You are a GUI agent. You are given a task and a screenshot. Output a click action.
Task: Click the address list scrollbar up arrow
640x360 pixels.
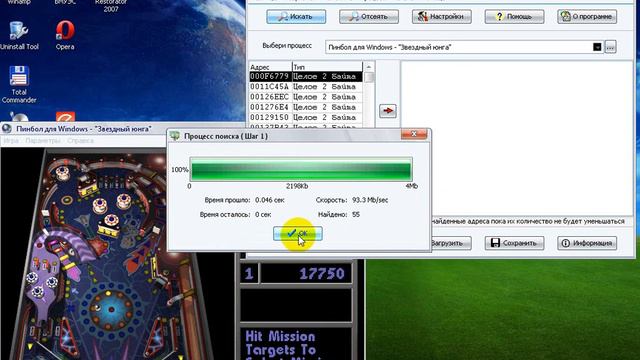(x=369, y=67)
